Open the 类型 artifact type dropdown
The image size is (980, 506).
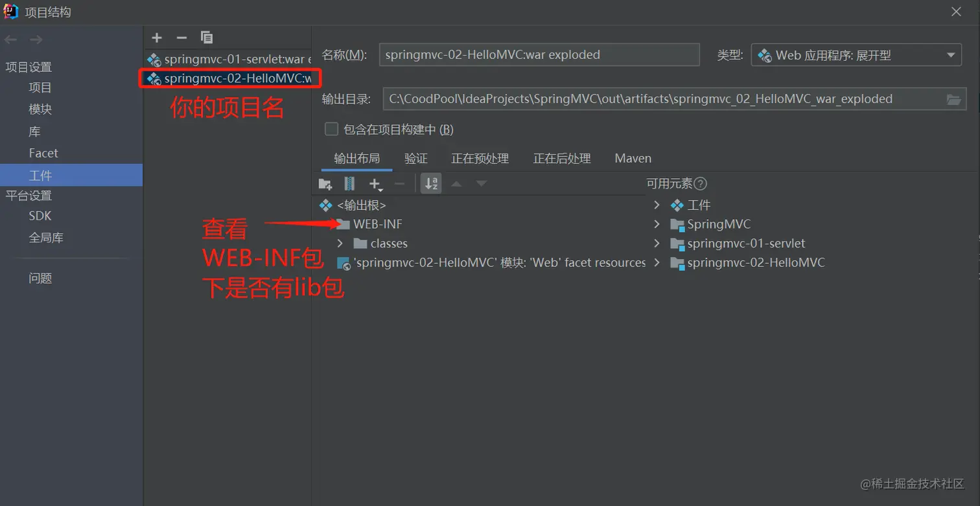pyautogui.click(x=856, y=55)
